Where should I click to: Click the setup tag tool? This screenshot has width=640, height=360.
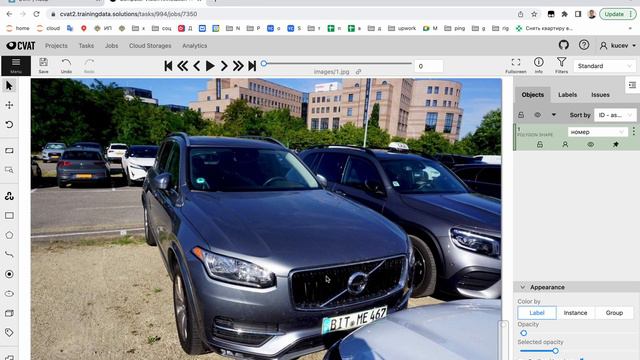coord(9,333)
